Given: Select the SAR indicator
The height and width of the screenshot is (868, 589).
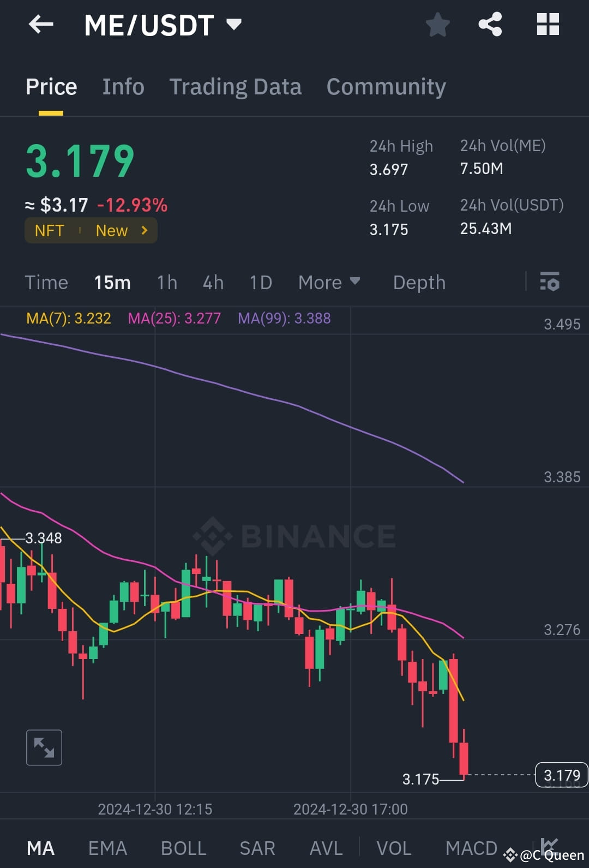Looking at the screenshot, I should click(256, 847).
